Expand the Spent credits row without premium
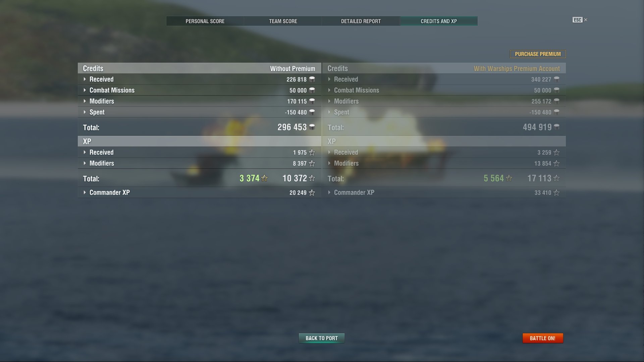This screenshot has width=644, height=362. 200,112
